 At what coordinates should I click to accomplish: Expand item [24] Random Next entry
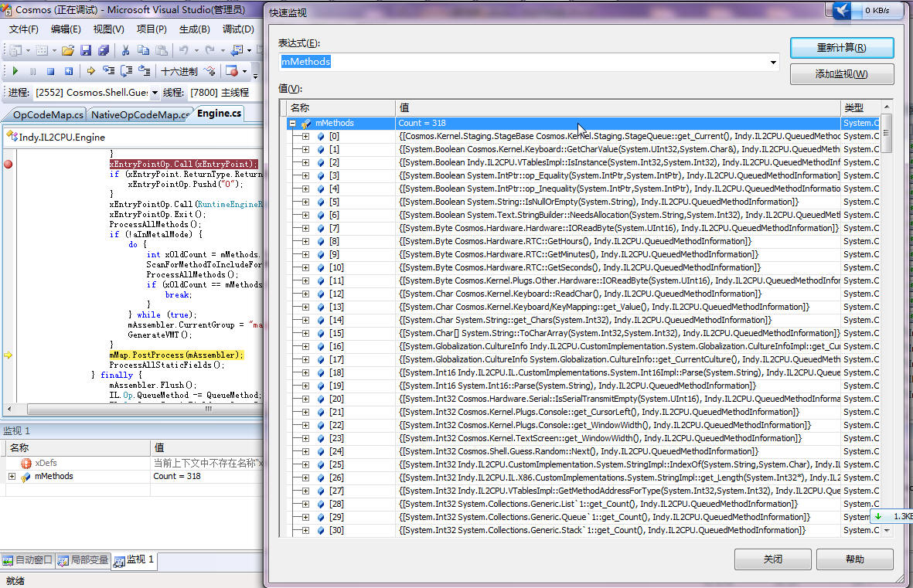pos(305,452)
